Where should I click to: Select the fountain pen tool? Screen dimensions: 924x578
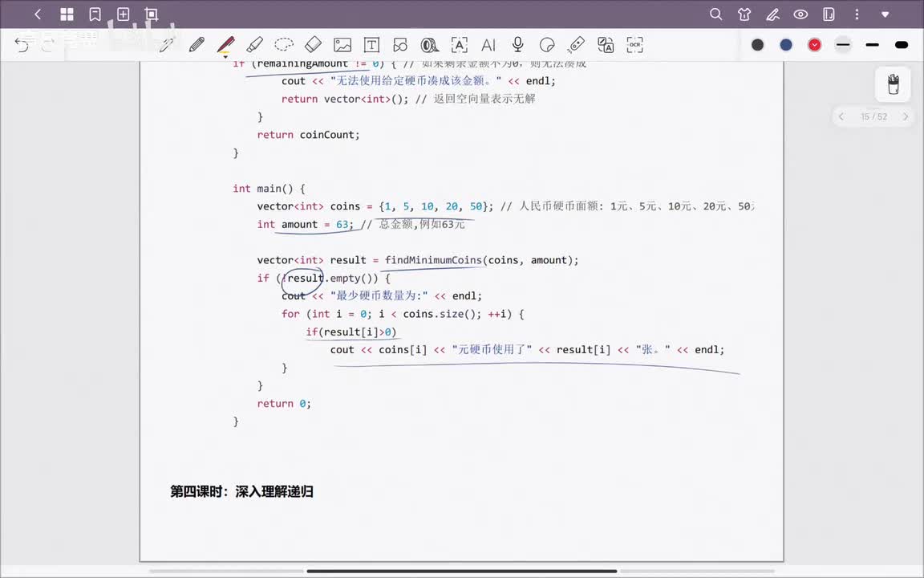tap(167, 45)
